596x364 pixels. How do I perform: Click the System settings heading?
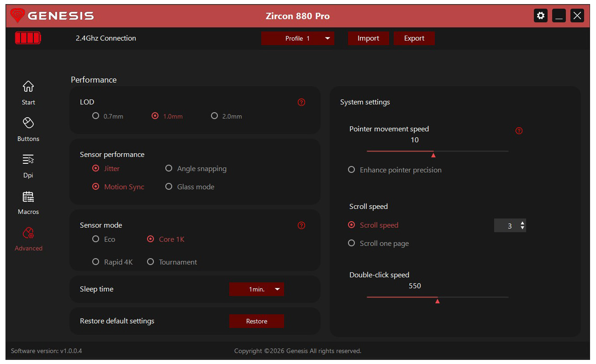pos(365,102)
